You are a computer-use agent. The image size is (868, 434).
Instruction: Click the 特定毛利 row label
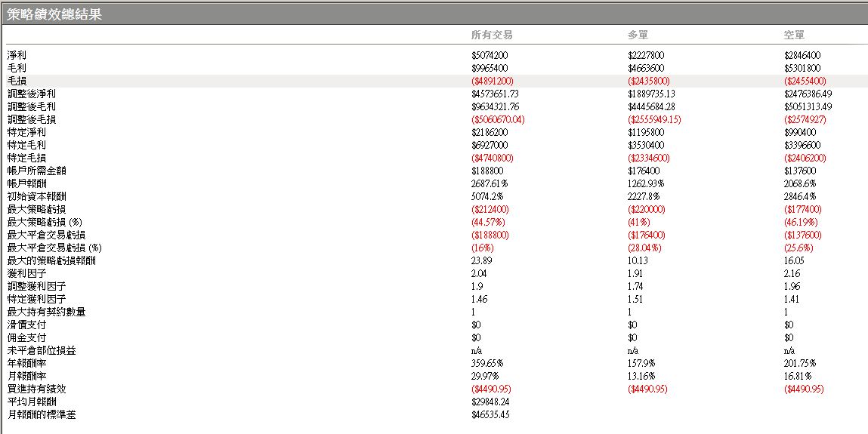click(x=26, y=145)
